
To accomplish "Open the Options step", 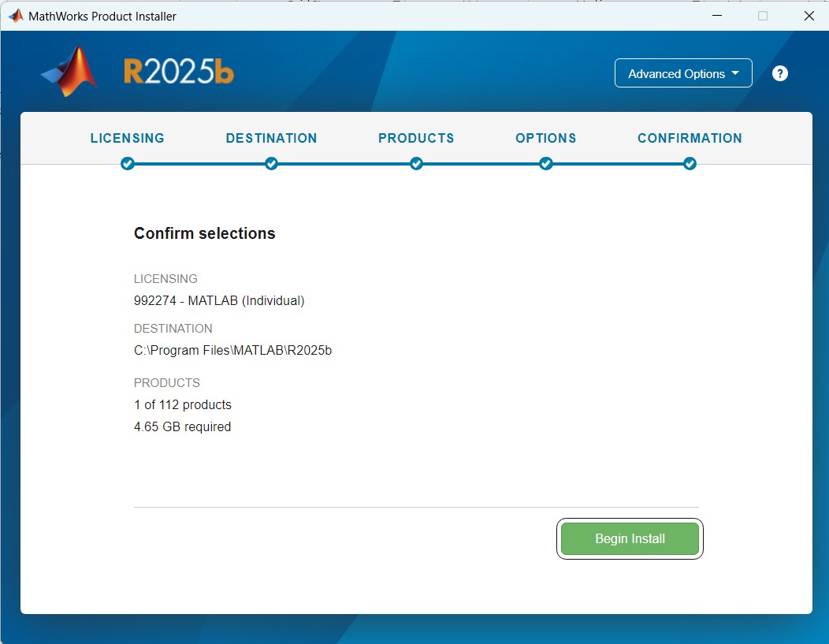I will click(545, 138).
